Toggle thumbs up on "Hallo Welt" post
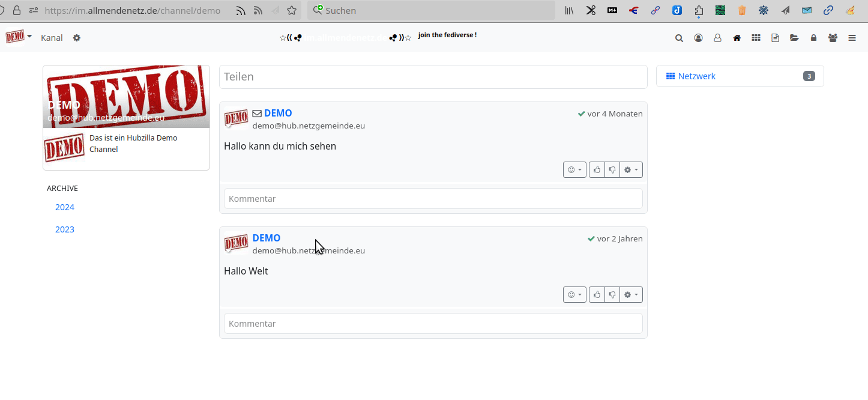The image size is (868, 400). 597,295
